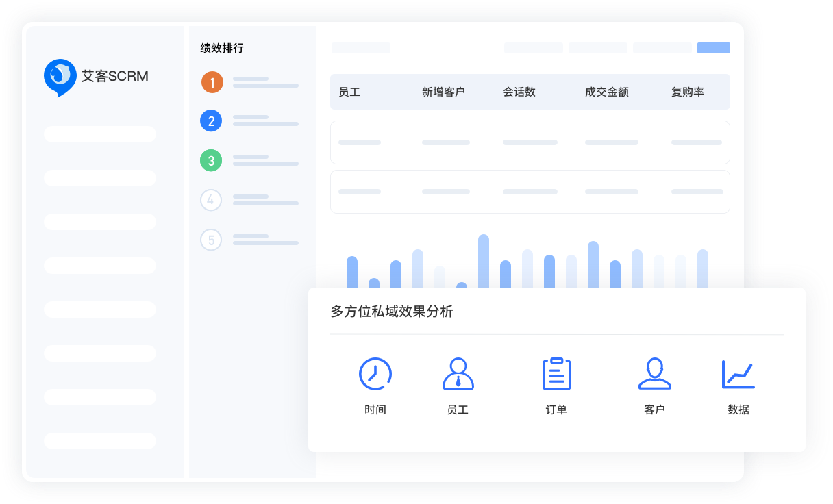Click the 多方位私域效果分析 heading
This screenshot has width=833, height=504.
point(392,312)
